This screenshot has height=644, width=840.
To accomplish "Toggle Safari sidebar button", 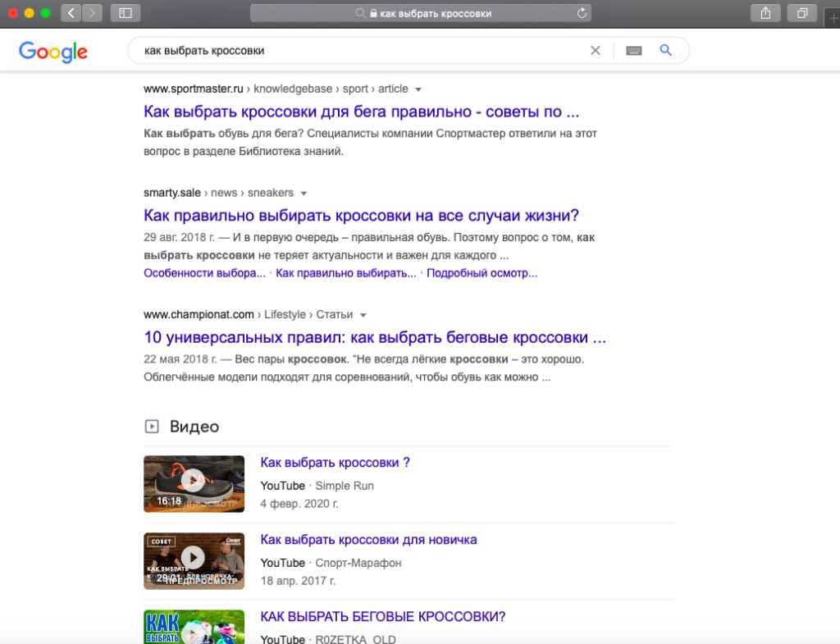I will [x=126, y=13].
